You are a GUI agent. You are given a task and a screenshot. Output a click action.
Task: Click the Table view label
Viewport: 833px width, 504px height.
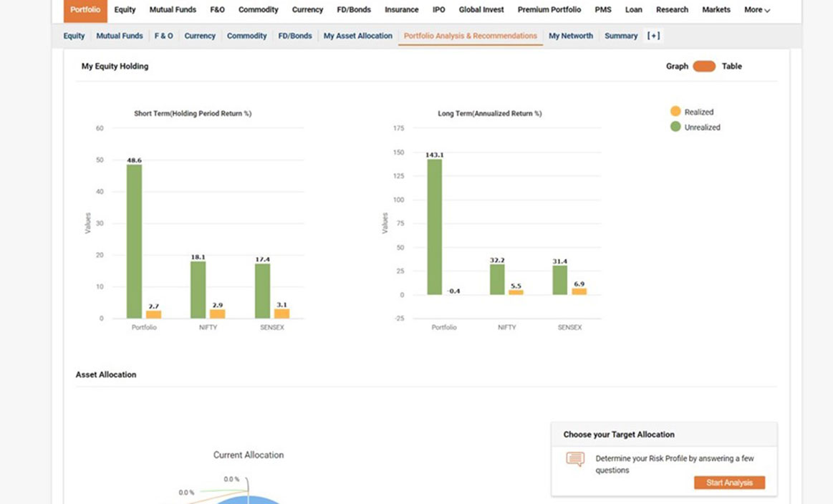pos(731,67)
